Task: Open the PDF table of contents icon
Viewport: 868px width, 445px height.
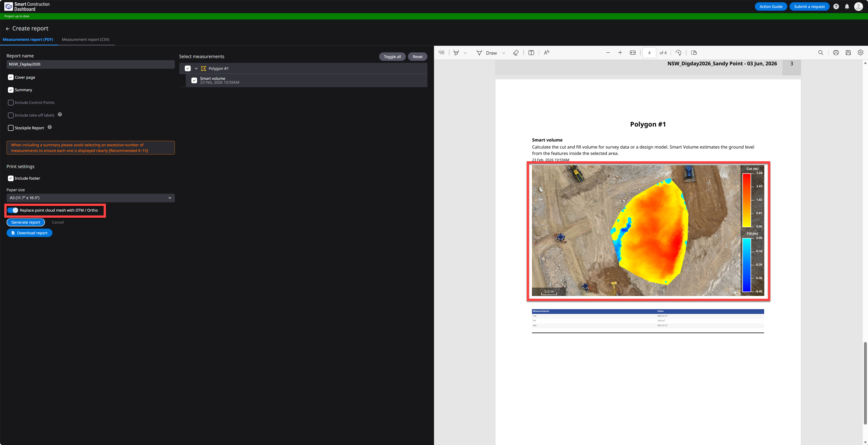Action: coord(441,53)
